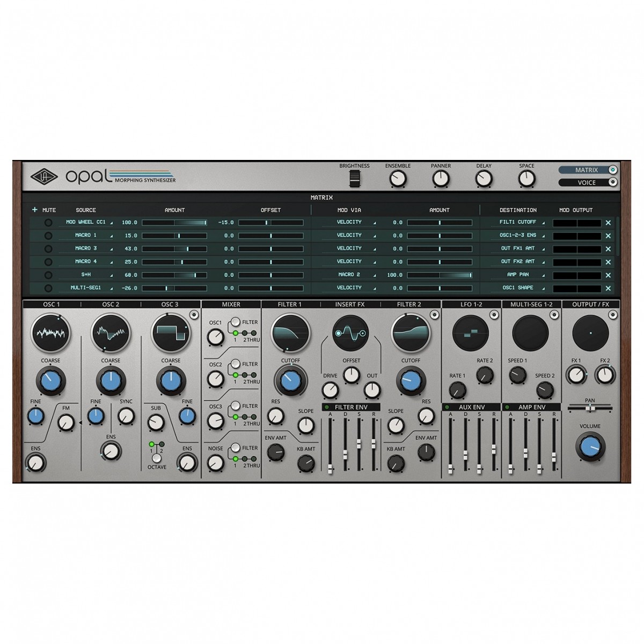Viewport: 644px width, 644px height.
Task: Toggle Noise mixer filter routing button
Action: coord(235,448)
